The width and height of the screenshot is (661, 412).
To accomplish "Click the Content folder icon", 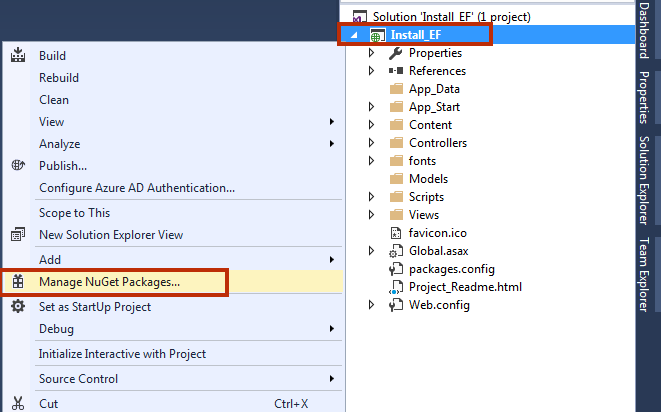I will pos(396,125).
